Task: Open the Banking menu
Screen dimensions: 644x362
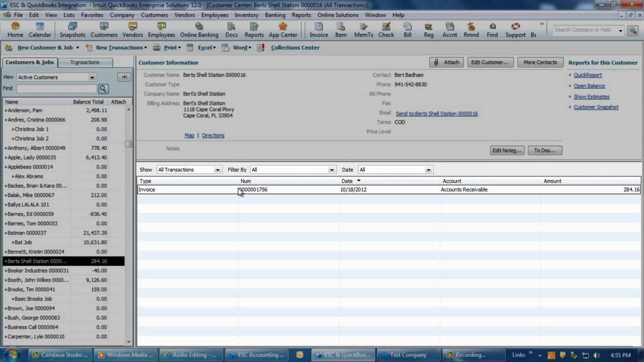Action: pyautogui.click(x=275, y=15)
